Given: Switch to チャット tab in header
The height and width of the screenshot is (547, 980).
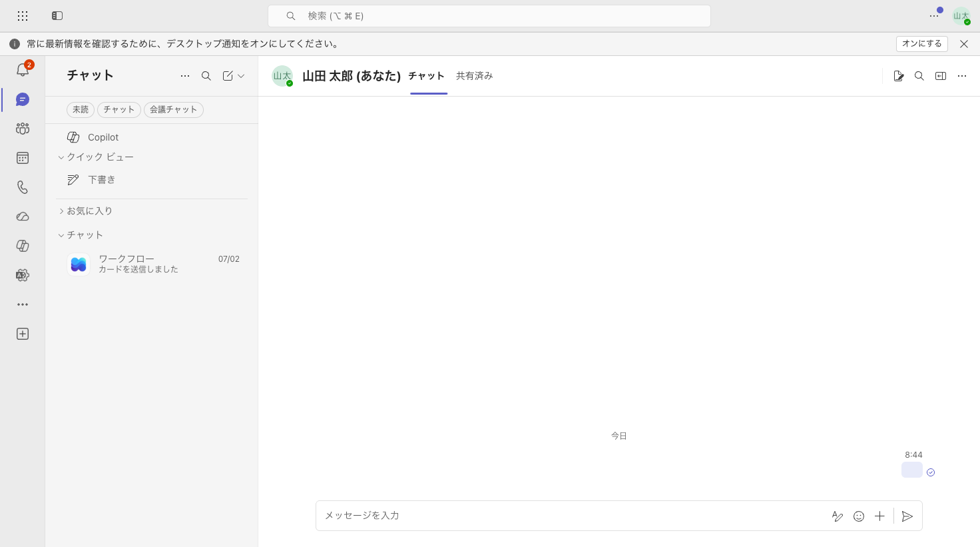Looking at the screenshot, I should [427, 76].
